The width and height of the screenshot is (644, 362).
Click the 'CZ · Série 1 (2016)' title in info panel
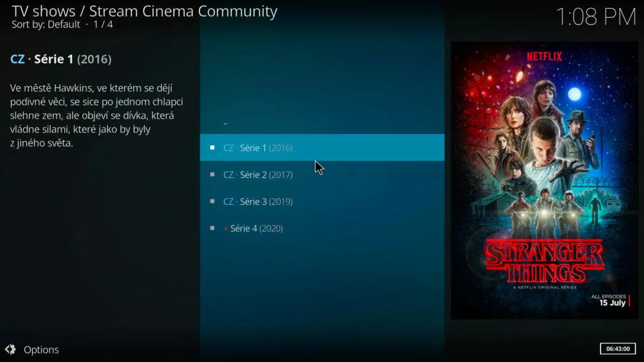tap(61, 59)
